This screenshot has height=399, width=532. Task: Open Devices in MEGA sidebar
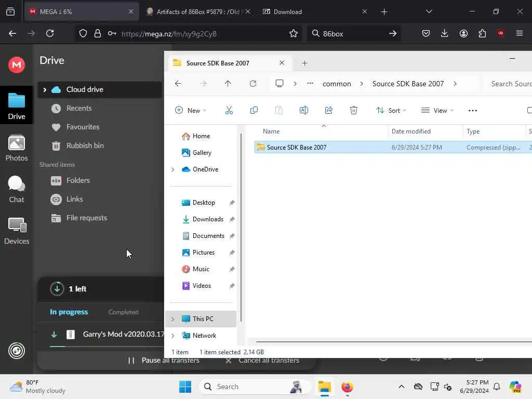(x=16, y=231)
